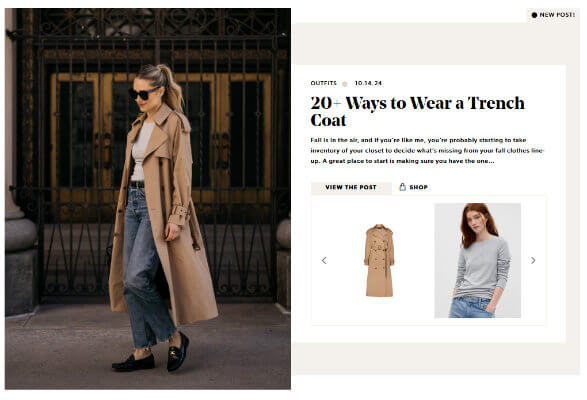Open the OUTFITS category link

(323, 83)
